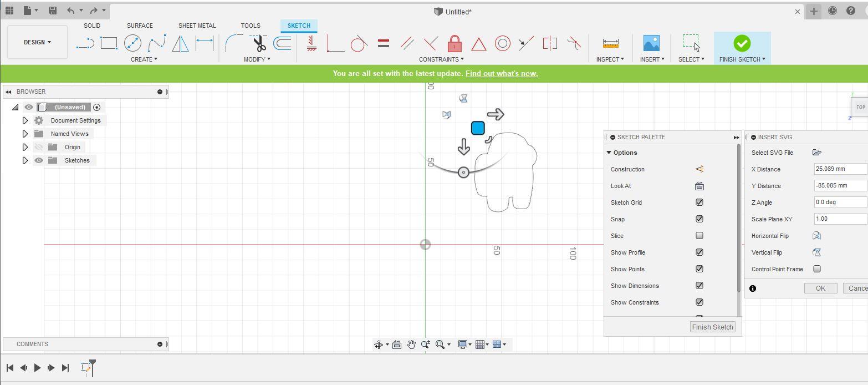Click the Scale Plane XY input field
The width and height of the screenshot is (868, 385).
840,219
